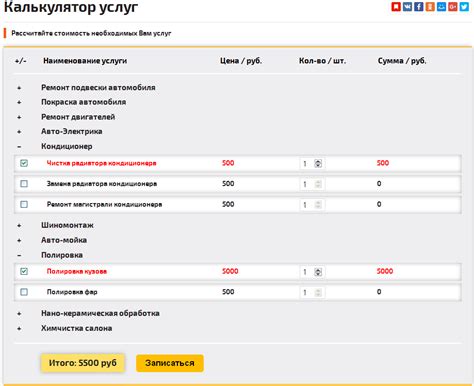Expand Покраска автомобиля category

[x=19, y=102]
